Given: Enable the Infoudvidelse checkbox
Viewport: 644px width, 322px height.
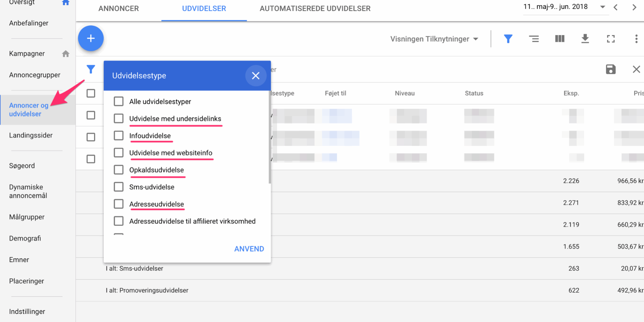Looking at the screenshot, I should tap(119, 136).
